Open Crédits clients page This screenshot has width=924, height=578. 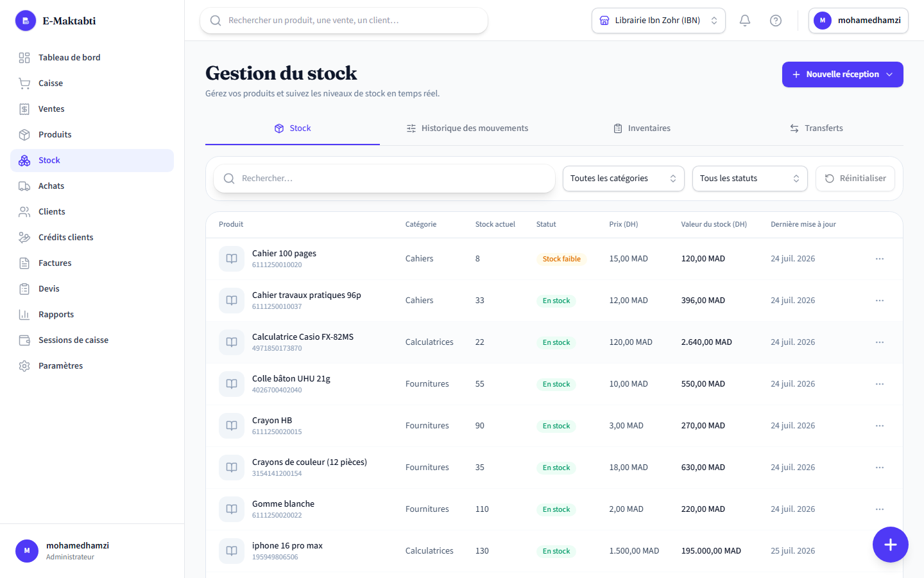pos(92,238)
